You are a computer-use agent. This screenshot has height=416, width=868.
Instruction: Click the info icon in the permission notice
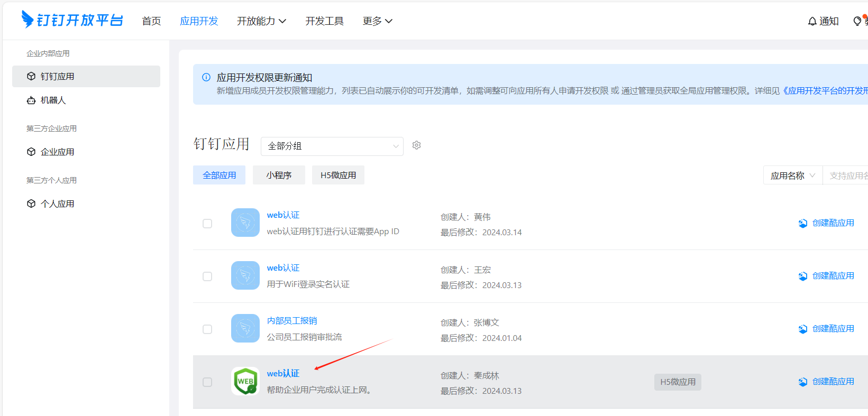[206, 77]
